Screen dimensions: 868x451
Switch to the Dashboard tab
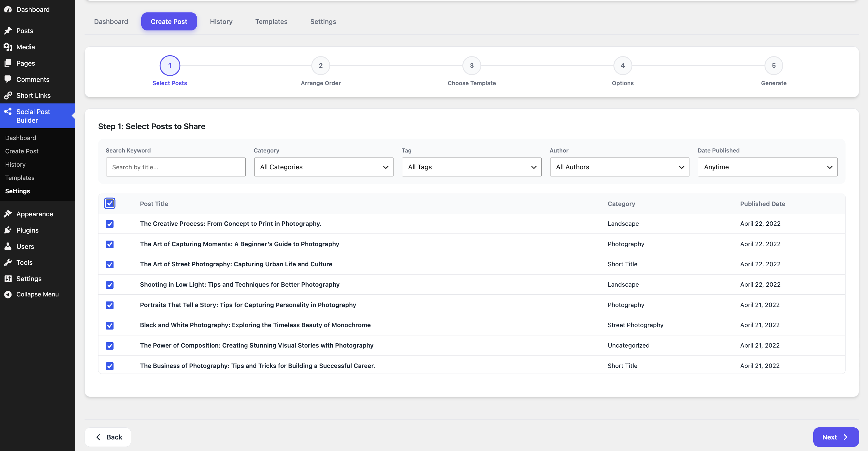[111, 22]
